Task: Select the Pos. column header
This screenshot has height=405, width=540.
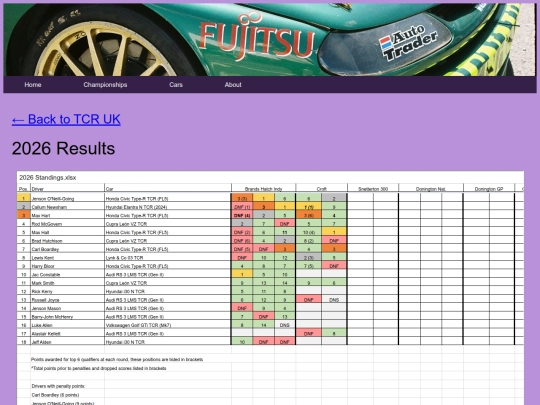Action: tap(23, 189)
